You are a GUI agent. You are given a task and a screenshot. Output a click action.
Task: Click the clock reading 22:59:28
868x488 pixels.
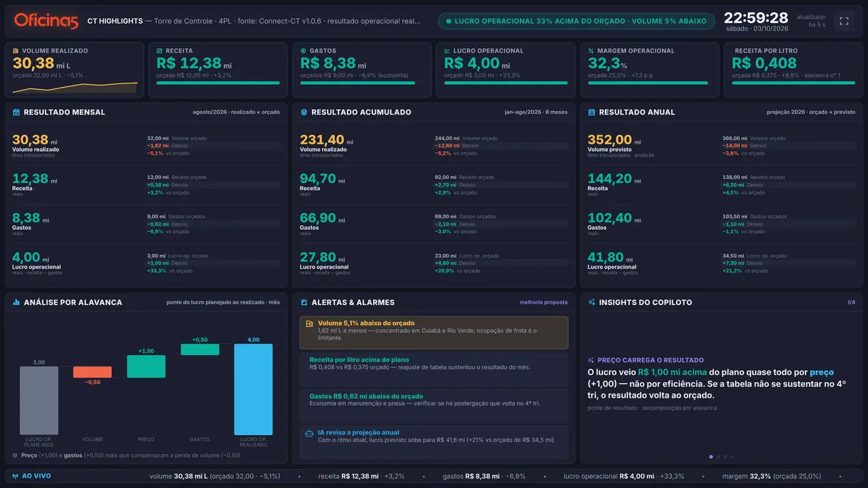pos(756,18)
